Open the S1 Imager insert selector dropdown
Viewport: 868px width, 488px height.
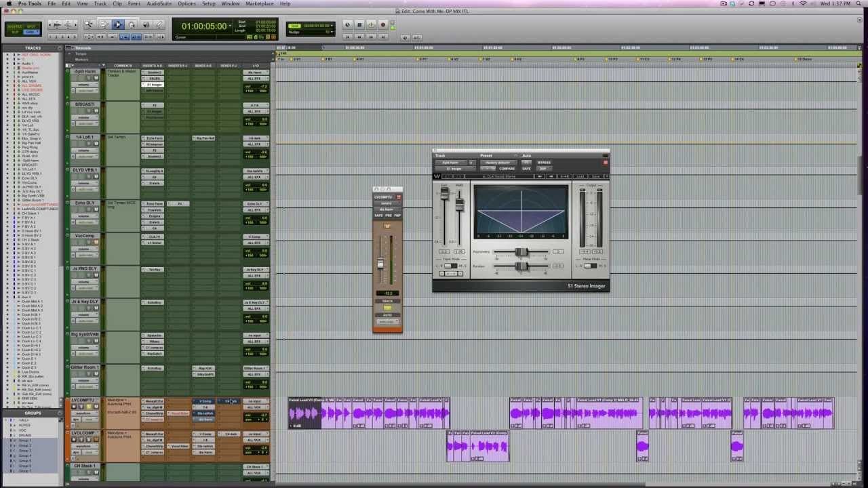455,169
